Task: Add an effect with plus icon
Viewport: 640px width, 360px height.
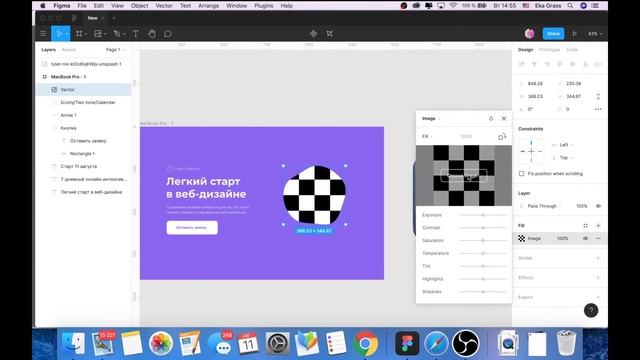Action: click(598, 278)
